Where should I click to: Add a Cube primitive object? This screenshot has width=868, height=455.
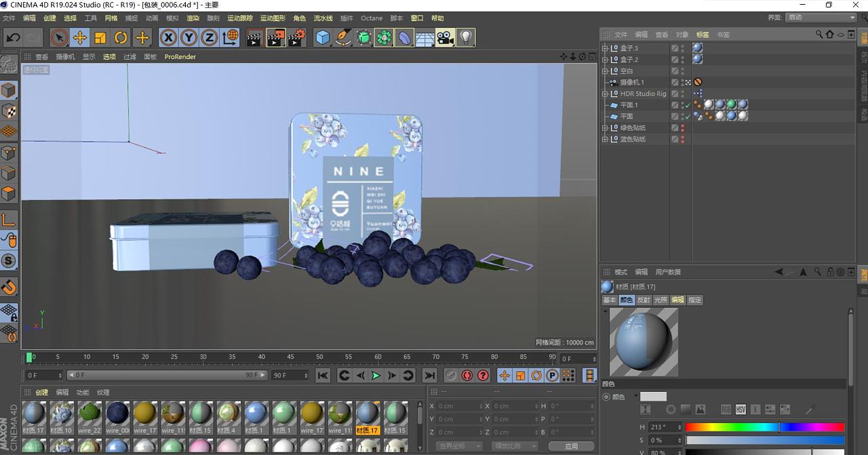(x=323, y=38)
